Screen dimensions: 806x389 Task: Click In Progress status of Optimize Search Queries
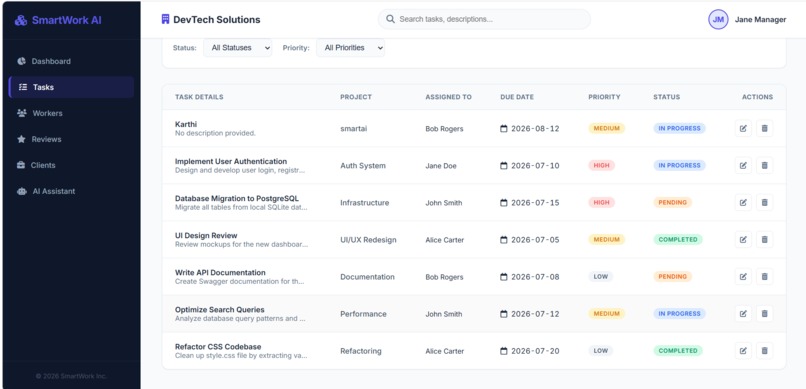point(680,313)
